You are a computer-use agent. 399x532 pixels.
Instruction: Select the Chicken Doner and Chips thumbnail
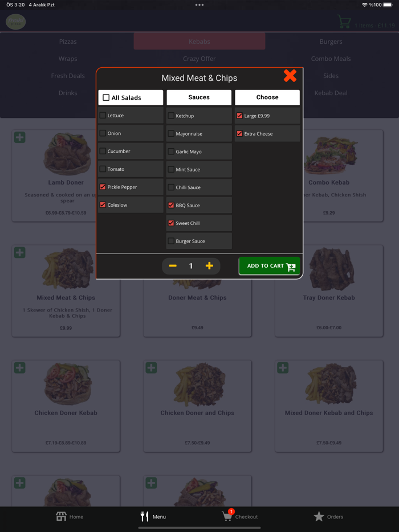tap(197, 384)
